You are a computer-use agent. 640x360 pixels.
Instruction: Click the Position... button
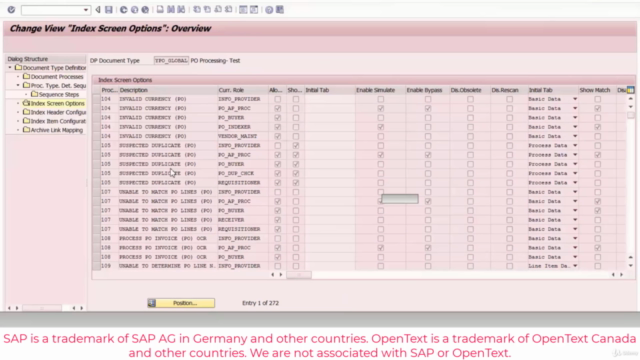click(x=181, y=303)
